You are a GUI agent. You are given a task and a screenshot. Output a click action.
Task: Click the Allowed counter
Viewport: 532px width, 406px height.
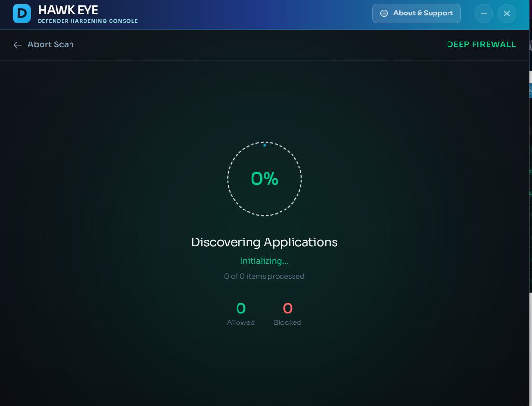point(241,314)
